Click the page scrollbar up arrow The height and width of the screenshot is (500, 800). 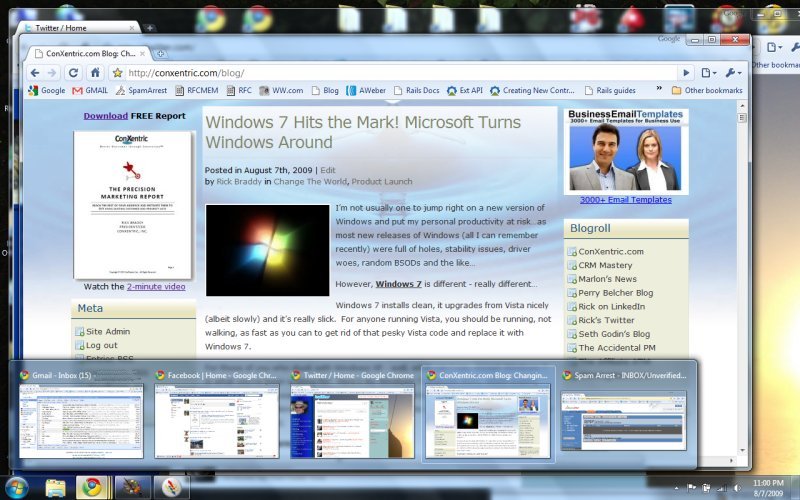[x=742, y=106]
